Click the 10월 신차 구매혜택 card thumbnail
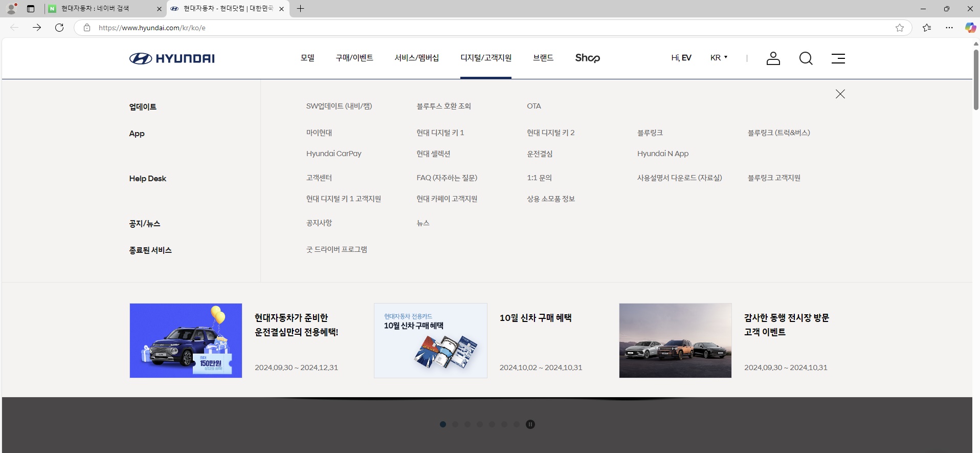The width and height of the screenshot is (980, 453). click(x=431, y=340)
